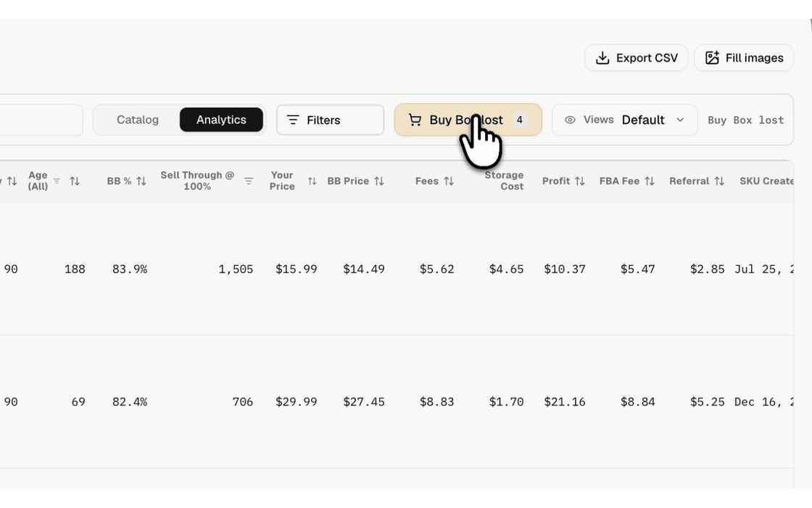The width and height of the screenshot is (812, 508).
Task: Click the sell through value 1,505
Action: (236, 269)
